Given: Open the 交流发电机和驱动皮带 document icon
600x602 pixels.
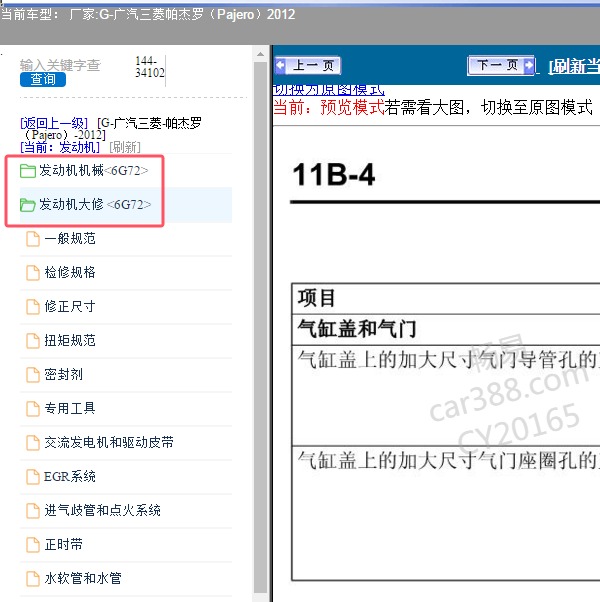Looking at the screenshot, I should tap(33, 442).
